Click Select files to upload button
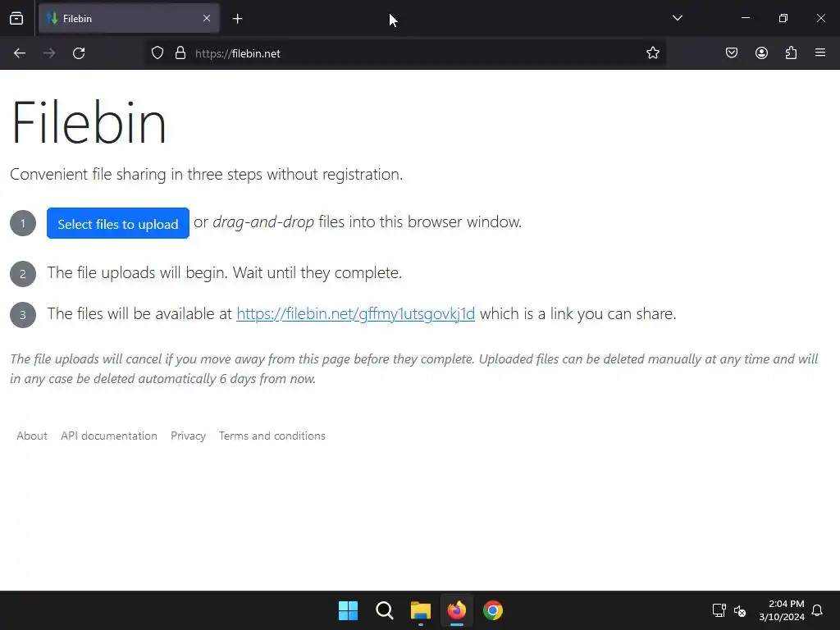 pos(118,223)
